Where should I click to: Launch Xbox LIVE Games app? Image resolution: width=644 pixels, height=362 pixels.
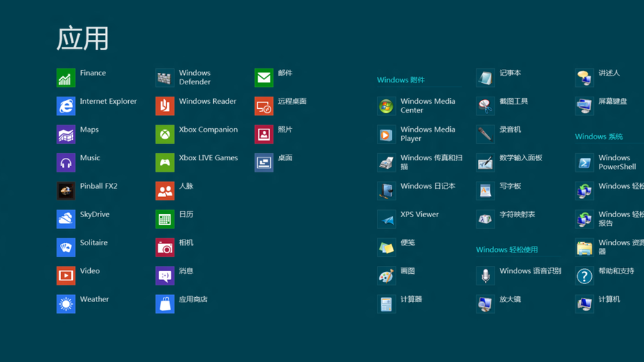[165, 163]
